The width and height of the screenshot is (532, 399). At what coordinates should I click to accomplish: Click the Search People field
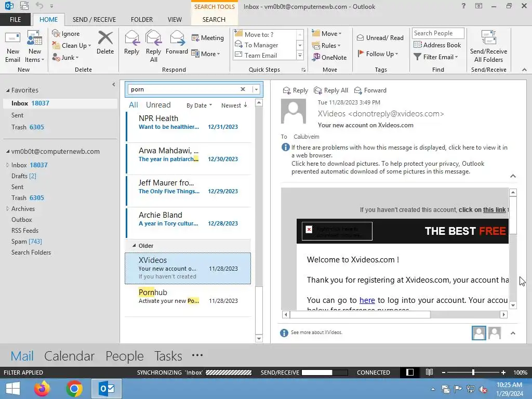[438, 33]
